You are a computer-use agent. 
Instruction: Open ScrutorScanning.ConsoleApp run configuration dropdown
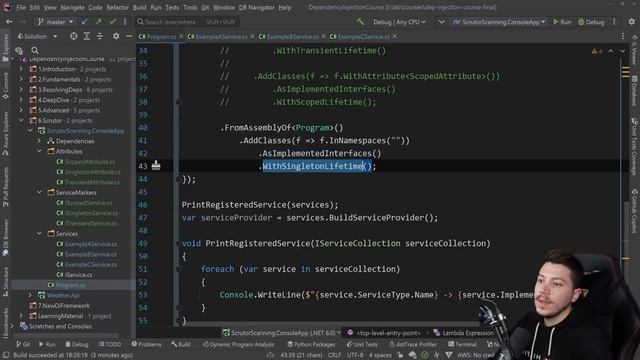(x=499, y=22)
